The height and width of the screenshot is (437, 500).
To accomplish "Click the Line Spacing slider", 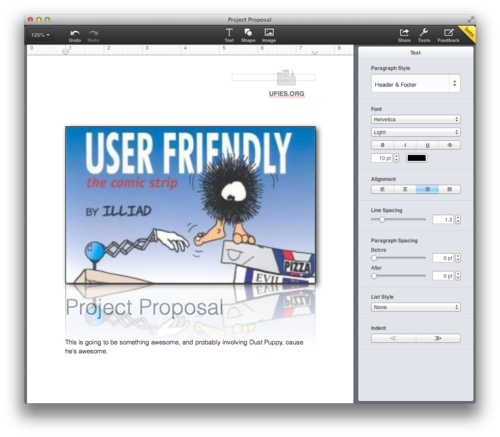I will 398,219.
